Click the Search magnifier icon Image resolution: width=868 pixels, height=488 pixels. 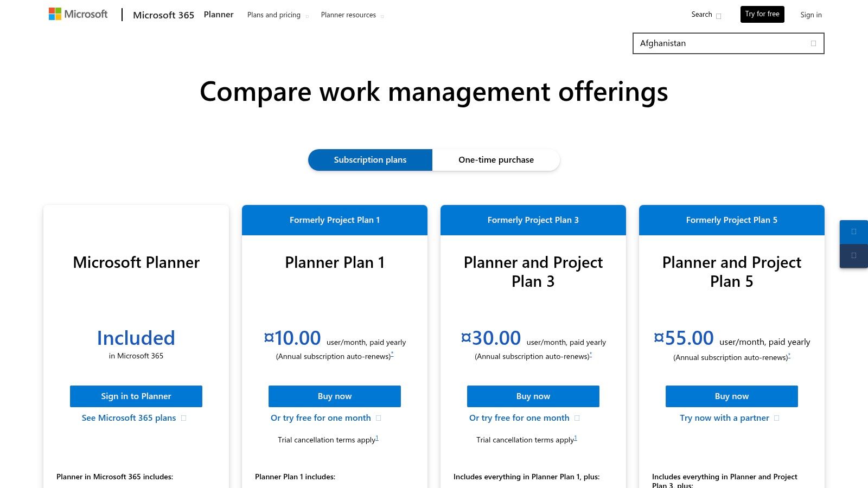click(x=719, y=16)
